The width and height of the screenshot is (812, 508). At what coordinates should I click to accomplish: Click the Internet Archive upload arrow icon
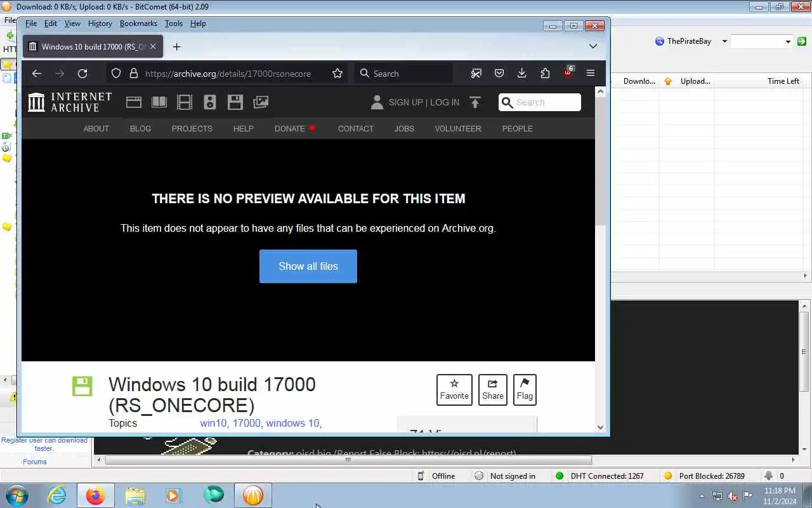pos(475,102)
